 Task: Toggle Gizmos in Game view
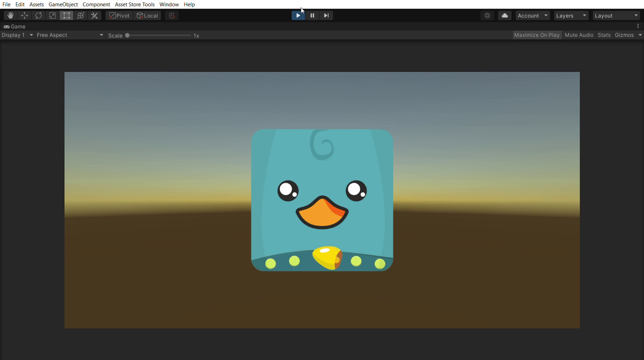point(624,35)
